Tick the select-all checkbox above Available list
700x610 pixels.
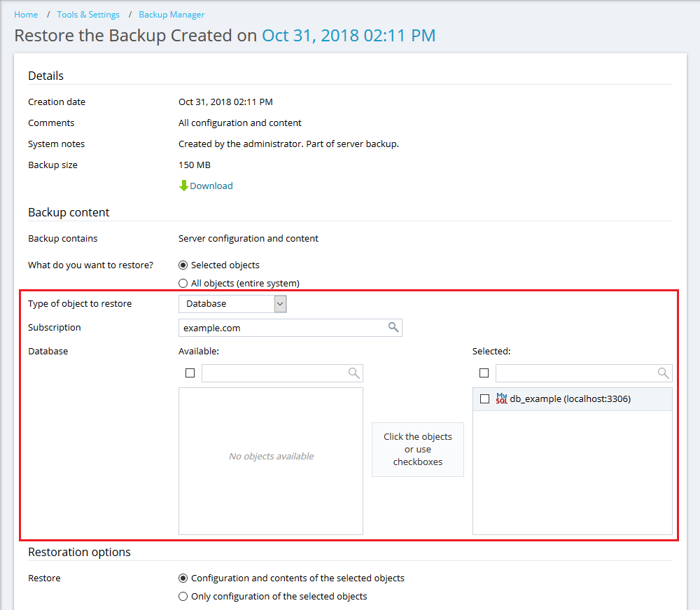[190, 373]
